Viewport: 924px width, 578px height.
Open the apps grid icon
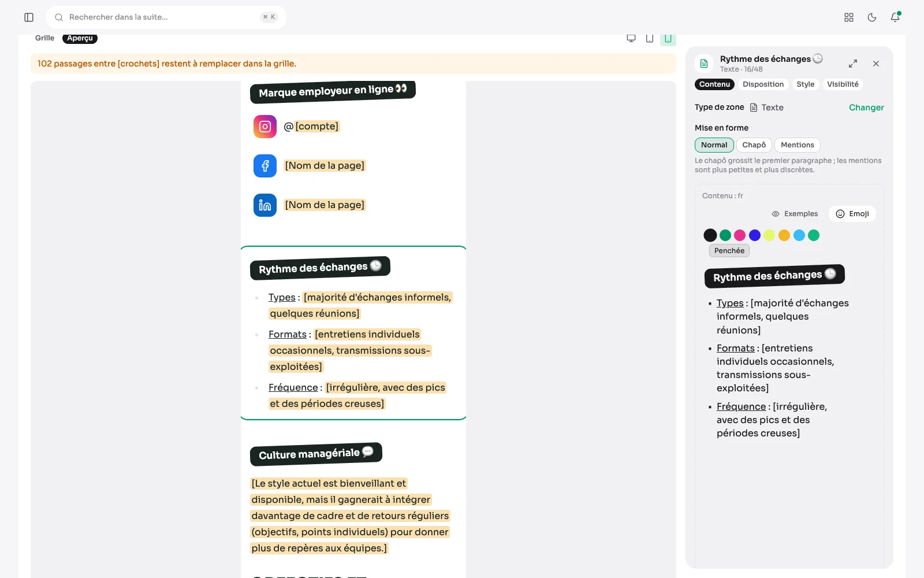[849, 17]
